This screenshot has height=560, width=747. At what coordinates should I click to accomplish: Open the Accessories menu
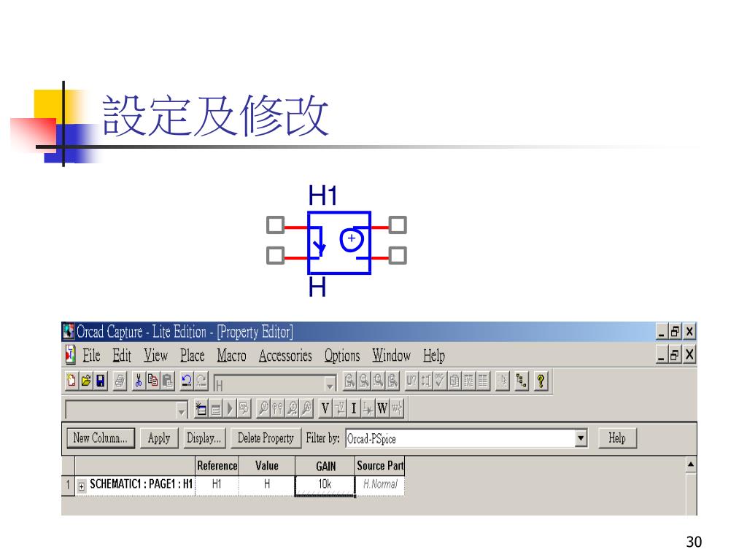click(285, 356)
